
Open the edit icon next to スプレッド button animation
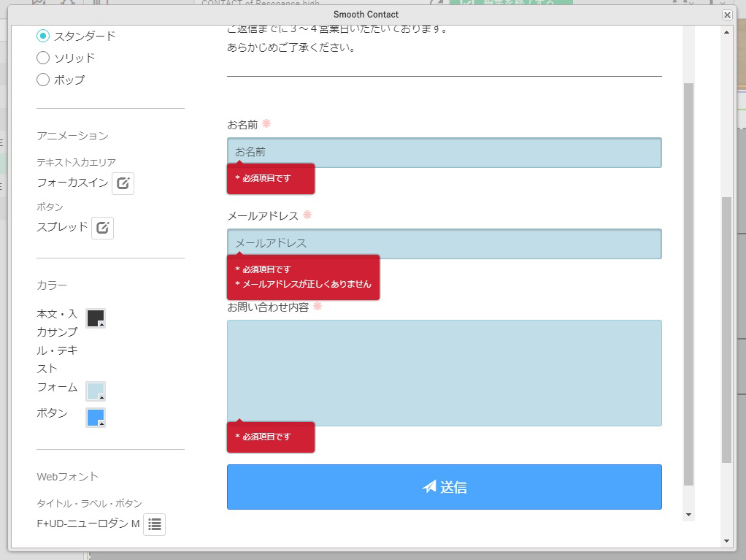(x=102, y=227)
